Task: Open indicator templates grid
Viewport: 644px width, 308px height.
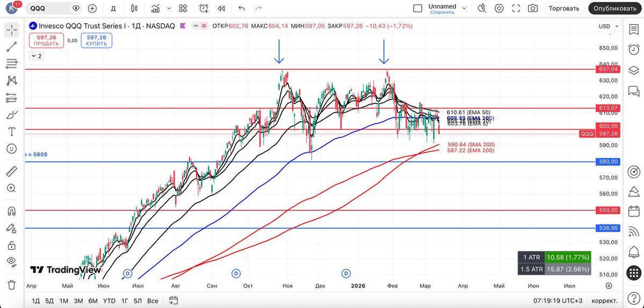Action: pyautogui.click(x=183, y=8)
